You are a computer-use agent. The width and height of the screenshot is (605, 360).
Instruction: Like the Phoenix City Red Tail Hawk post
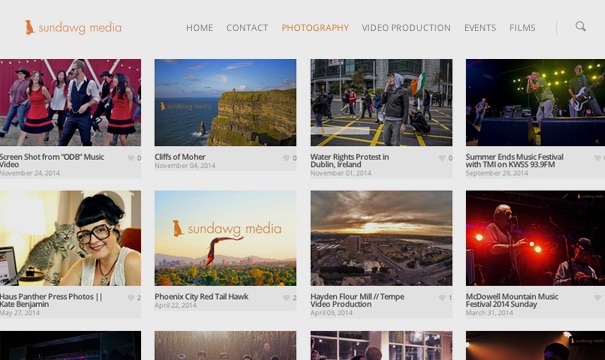(x=286, y=297)
